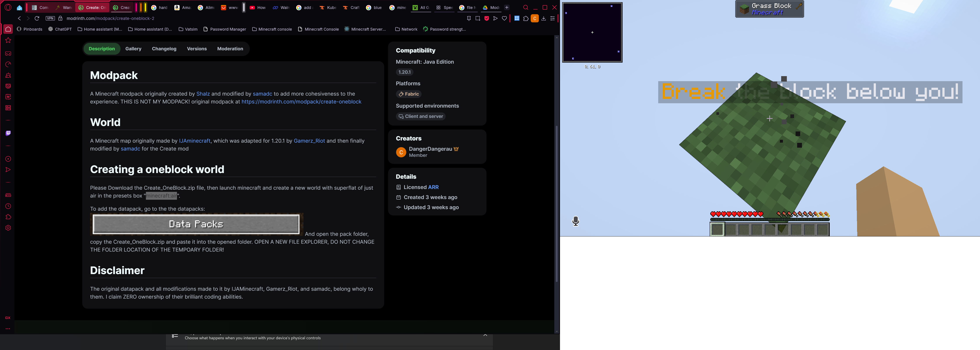The height and width of the screenshot is (350, 980).
Task: Open the Versions tab
Action: click(x=197, y=49)
